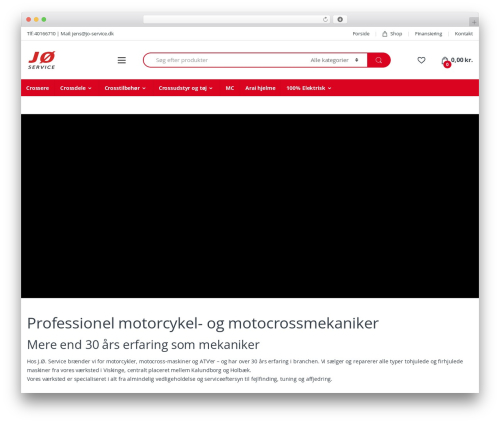Open the 'Arai hjelme' menu item
This screenshot has width=500, height=423.
tap(260, 88)
